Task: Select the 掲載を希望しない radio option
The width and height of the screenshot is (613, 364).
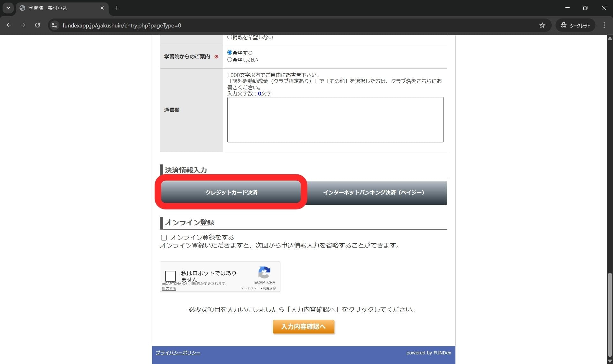Action: pyautogui.click(x=230, y=37)
